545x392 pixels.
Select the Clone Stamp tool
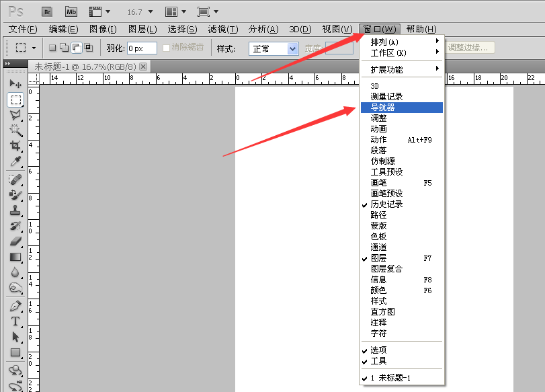pyautogui.click(x=15, y=210)
